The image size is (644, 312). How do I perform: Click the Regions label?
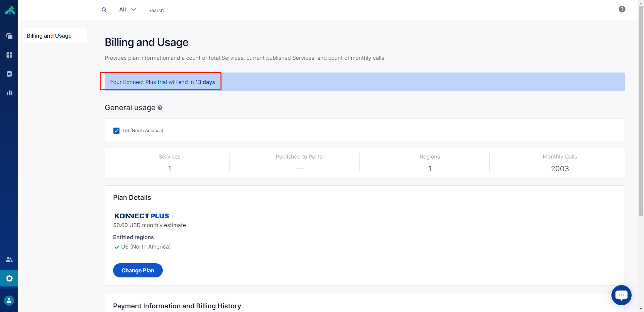pos(430,157)
